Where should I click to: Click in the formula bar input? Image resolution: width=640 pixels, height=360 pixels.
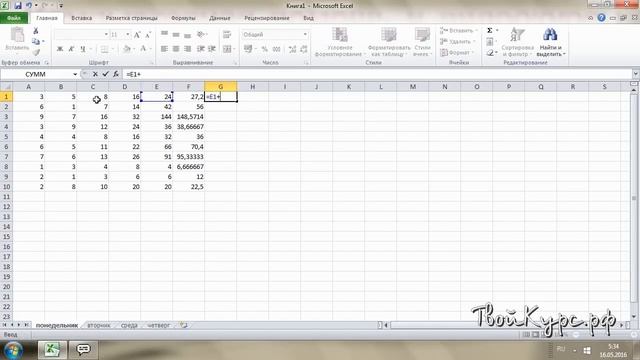click(377, 74)
